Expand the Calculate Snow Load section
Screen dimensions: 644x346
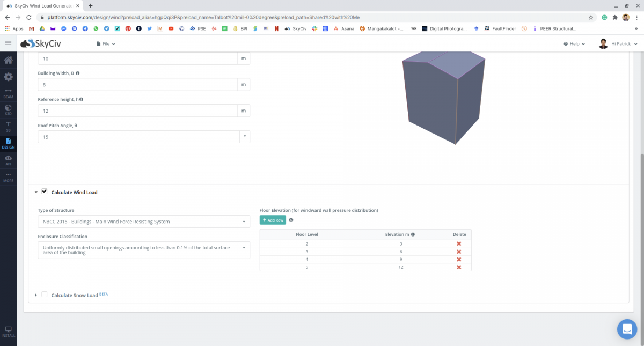pyautogui.click(x=36, y=295)
